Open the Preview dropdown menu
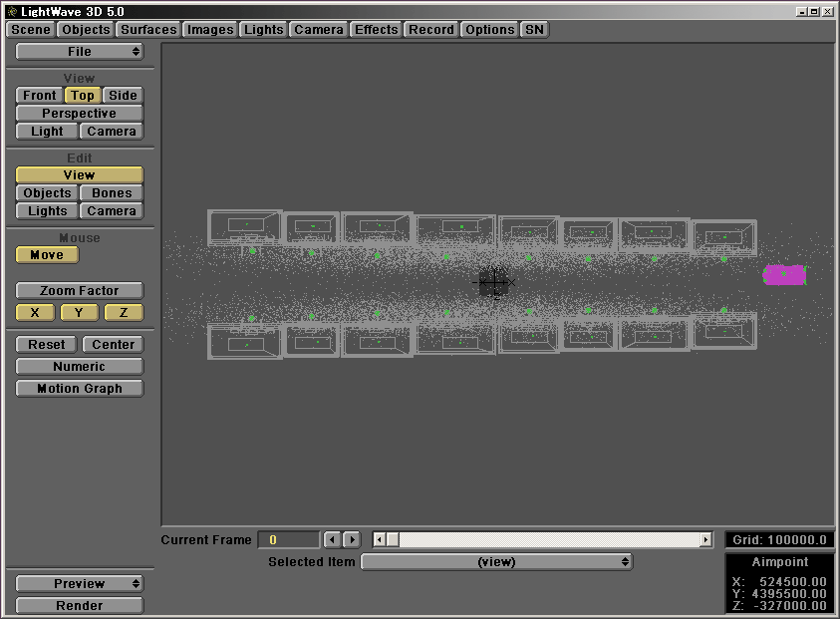This screenshot has width=840, height=619. pyautogui.click(x=79, y=583)
